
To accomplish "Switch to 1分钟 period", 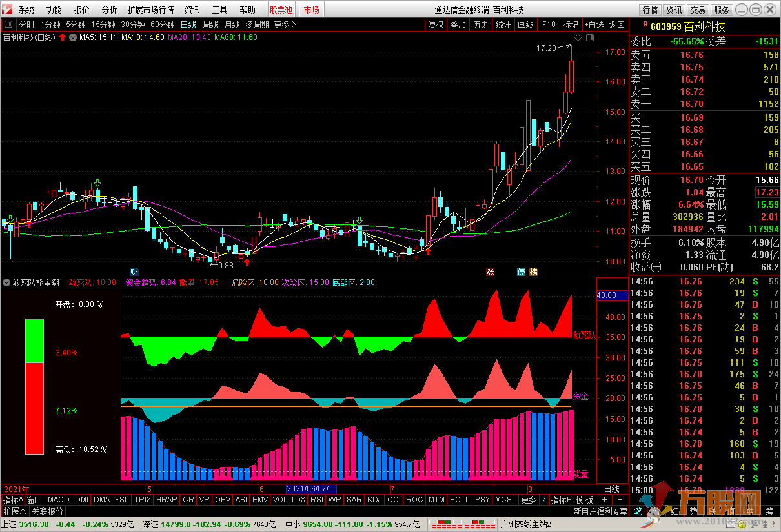I will pyautogui.click(x=50, y=25).
